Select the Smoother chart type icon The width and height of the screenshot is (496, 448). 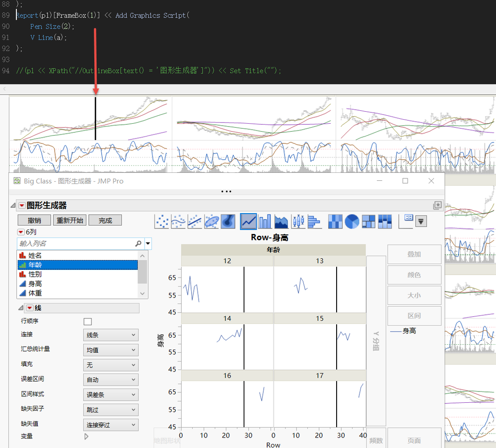coord(178,221)
